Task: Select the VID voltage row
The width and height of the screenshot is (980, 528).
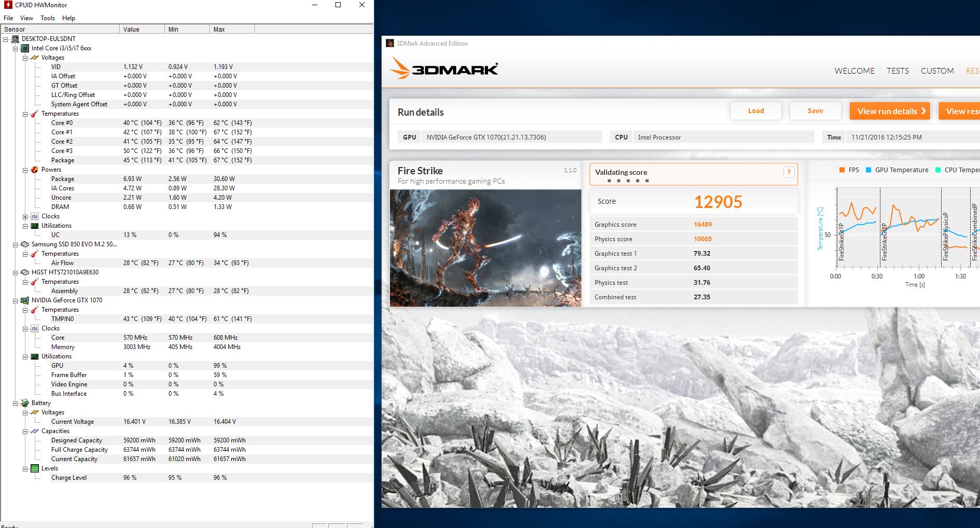Action: [x=187, y=67]
